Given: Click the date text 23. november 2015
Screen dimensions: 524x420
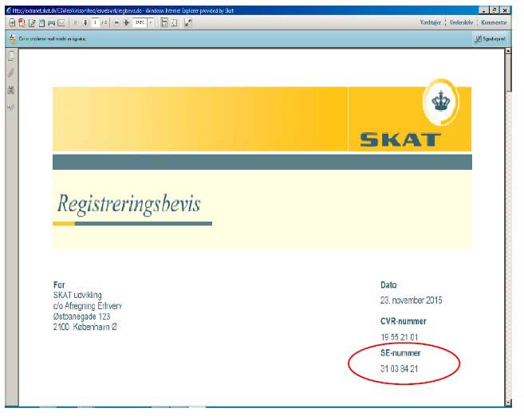Looking at the screenshot, I should [411, 300].
